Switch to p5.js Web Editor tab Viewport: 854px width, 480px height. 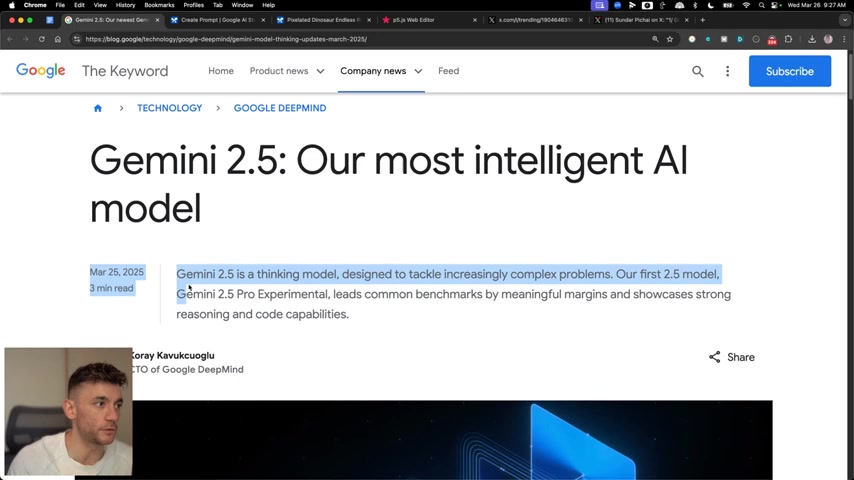pos(429,20)
